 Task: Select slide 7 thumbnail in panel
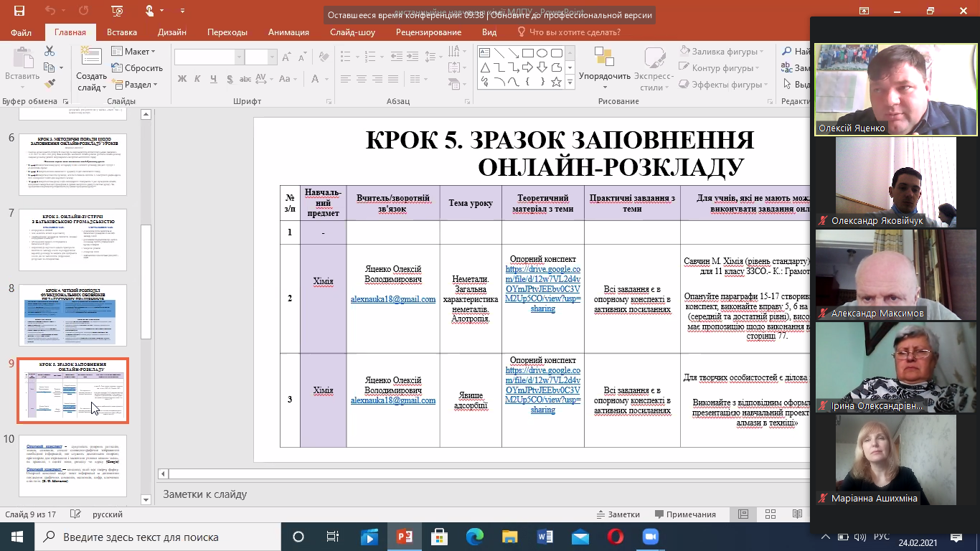(72, 239)
